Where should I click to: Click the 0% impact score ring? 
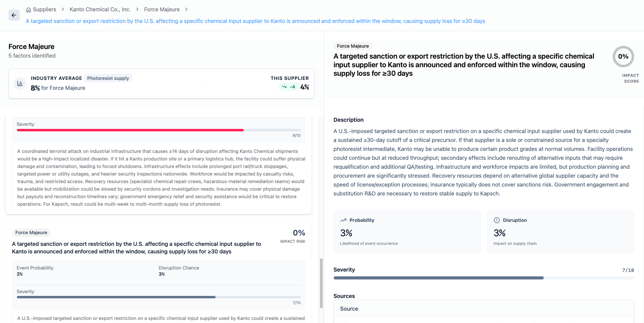tap(623, 57)
